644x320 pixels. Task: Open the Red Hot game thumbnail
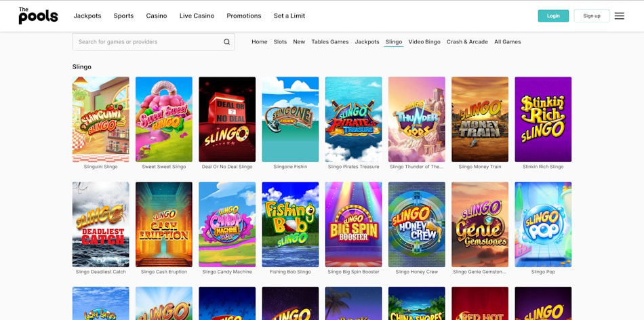coord(480,304)
